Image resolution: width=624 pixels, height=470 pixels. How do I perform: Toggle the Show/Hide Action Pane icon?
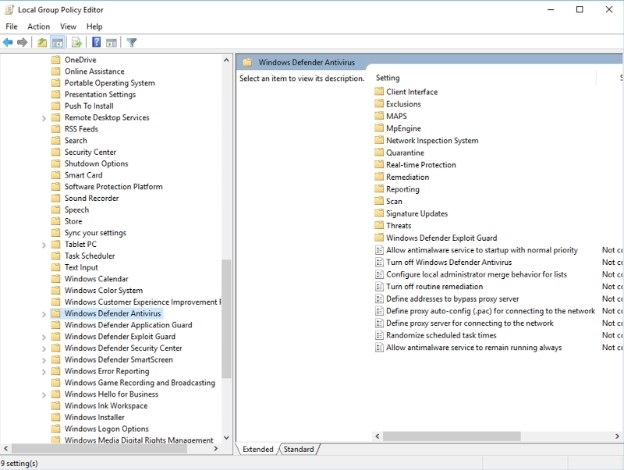[x=111, y=43]
